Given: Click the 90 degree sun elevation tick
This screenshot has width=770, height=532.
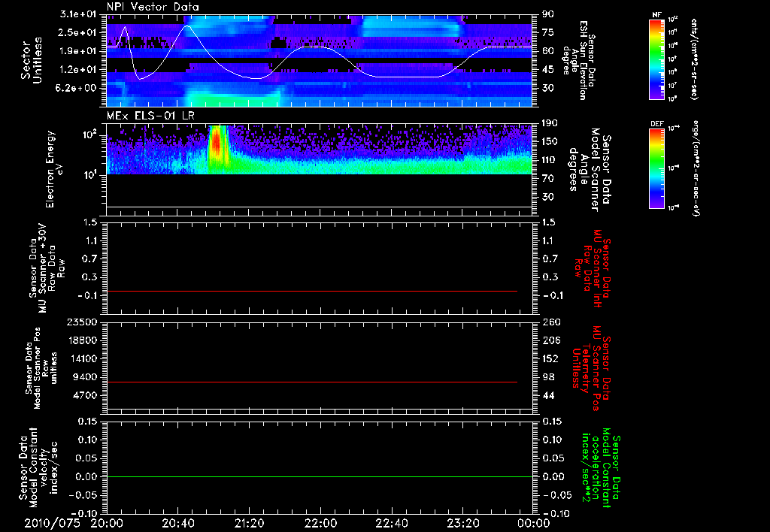Looking at the screenshot, I should coord(548,14).
